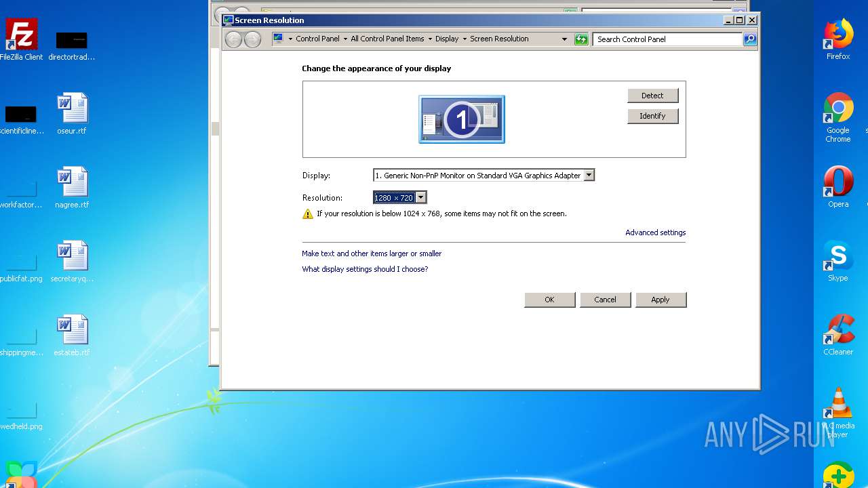Open What display settings should I choose link
The width and height of the screenshot is (868, 488).
point(365,269)
